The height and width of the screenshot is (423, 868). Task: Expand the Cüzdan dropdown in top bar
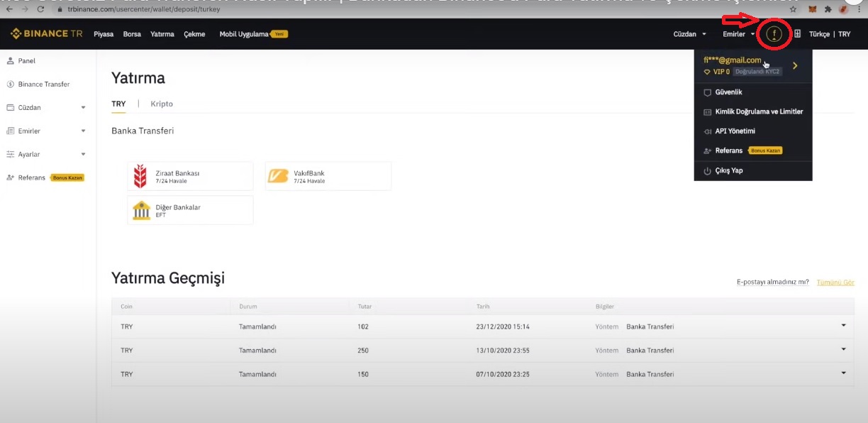point(689,34)
